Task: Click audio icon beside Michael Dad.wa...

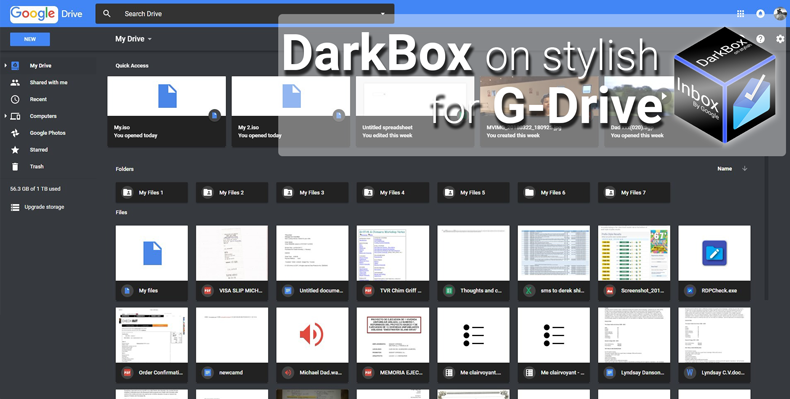Action: (x=288, y=373)
